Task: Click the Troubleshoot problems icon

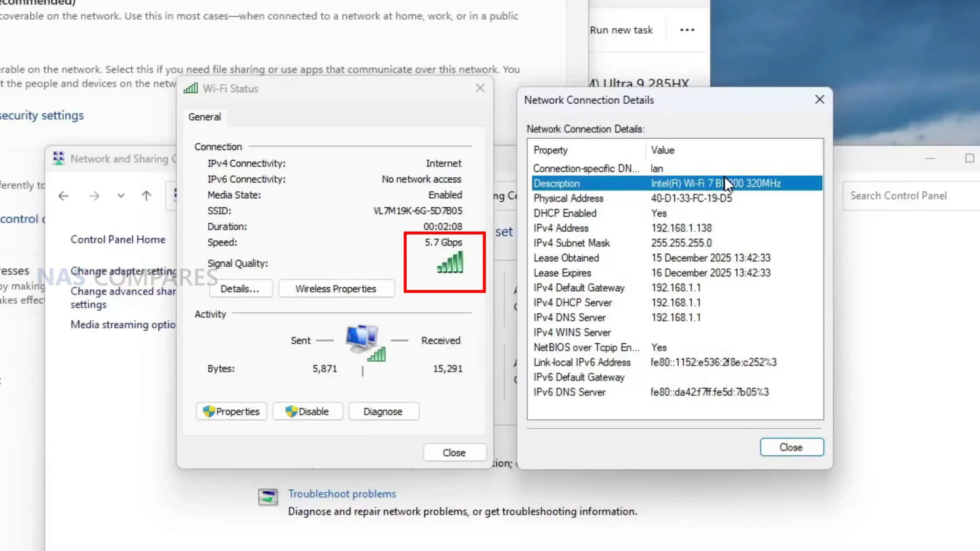Action: 268,497
